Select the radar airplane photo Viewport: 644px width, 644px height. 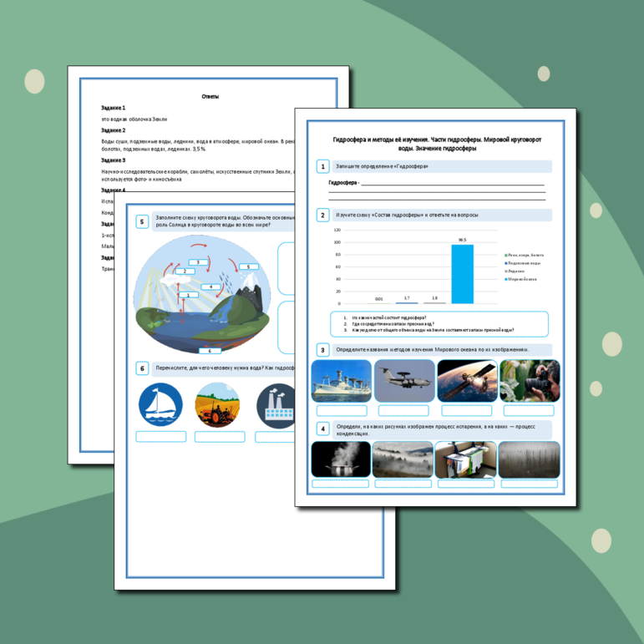[403, 381]
